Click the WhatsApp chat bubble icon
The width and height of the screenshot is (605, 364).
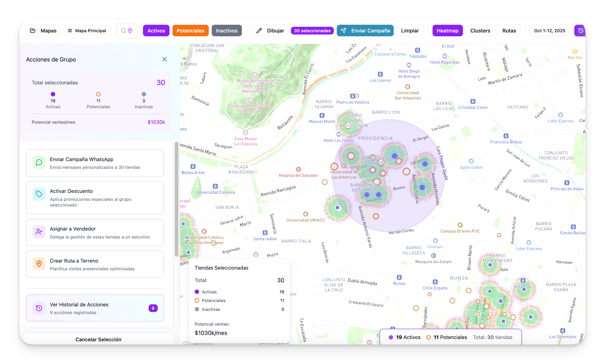[39, 163]
